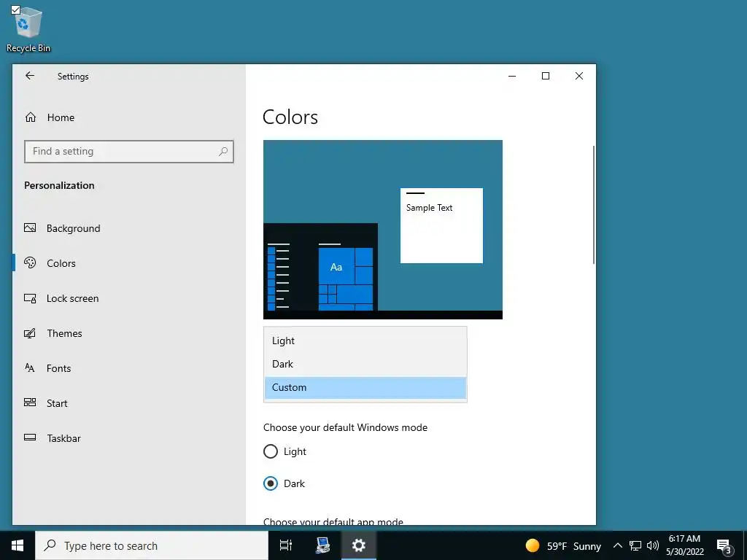Go to Taskbar settings page
Image resolution: width=747 pixels, height=560 pixels.
(x=128, y=438)
